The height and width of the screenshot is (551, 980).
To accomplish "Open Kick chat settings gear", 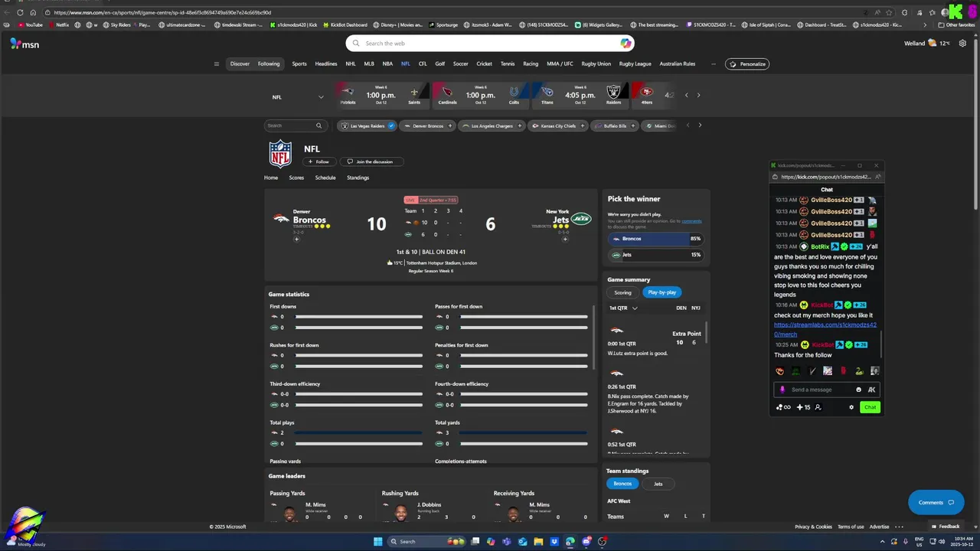I will (x=851, y=407).
